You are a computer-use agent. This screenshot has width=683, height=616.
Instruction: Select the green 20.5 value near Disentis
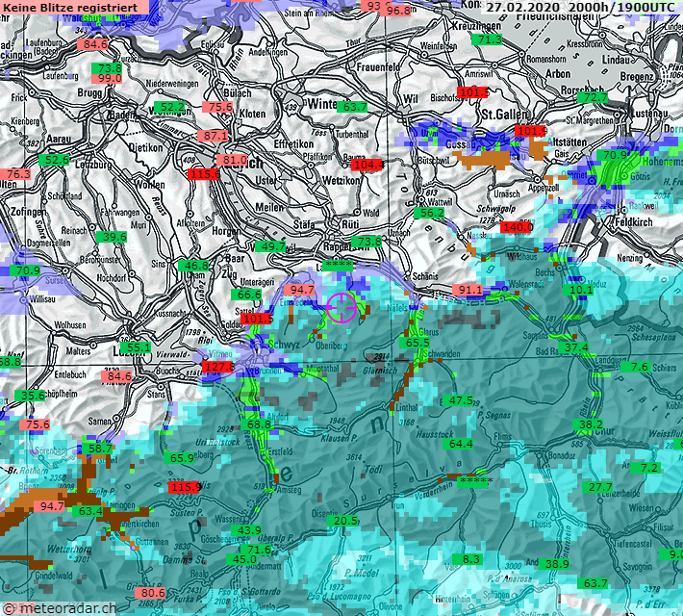coord(342,521)
